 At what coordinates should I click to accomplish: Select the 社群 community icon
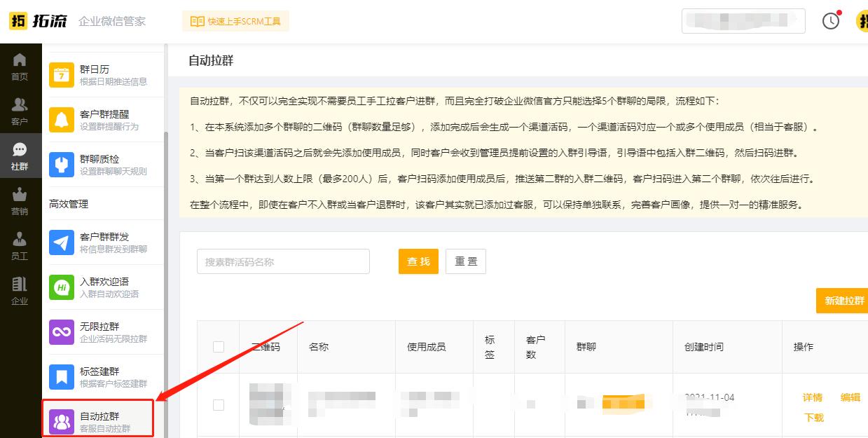tap(20, 150)
